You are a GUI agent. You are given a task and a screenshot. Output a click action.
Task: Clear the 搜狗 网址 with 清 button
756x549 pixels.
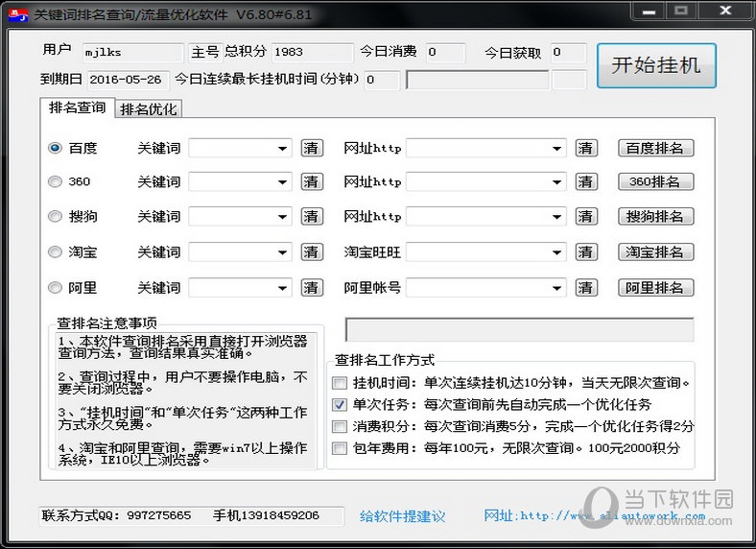[x=586, y=217]
